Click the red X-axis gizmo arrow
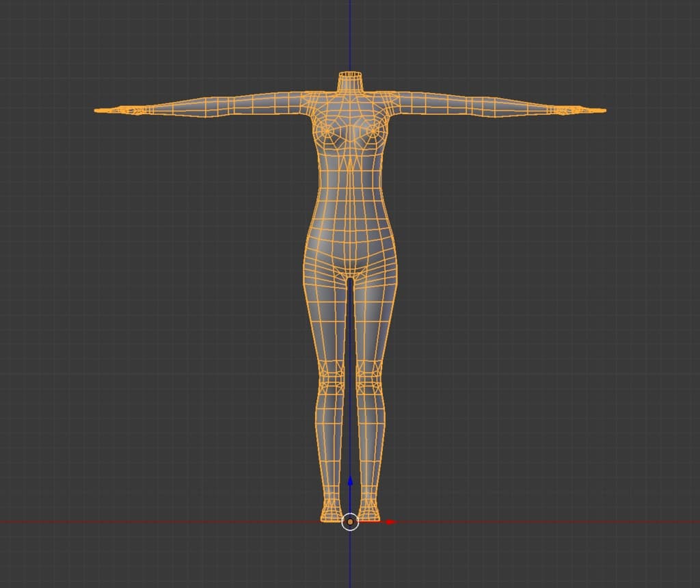The width and height of the screenshot is (700, 588). (x=390, y=522)
